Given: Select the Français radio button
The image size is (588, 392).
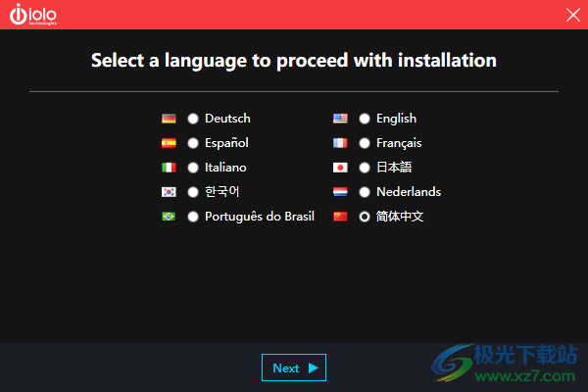Looking at the screenshot, I should (365, 143).
